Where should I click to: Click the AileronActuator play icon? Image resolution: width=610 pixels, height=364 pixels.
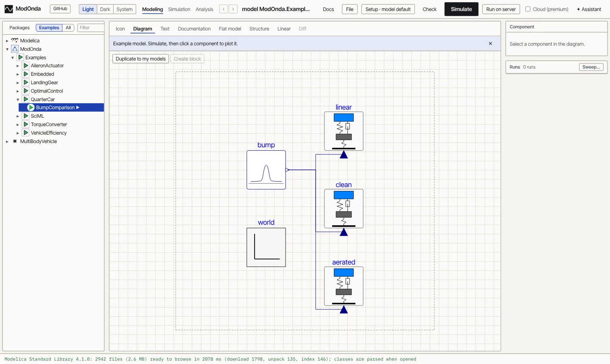coord(26,66)
